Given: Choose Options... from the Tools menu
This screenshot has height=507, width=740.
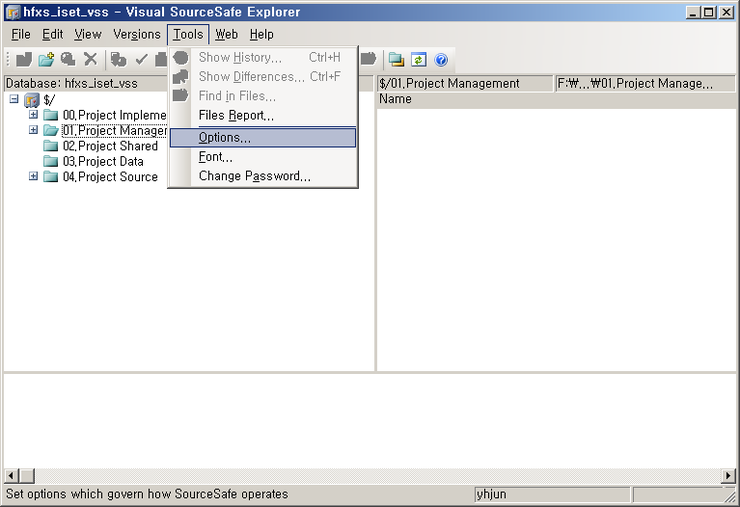Looking at the screenshot, I should (225, 137).
